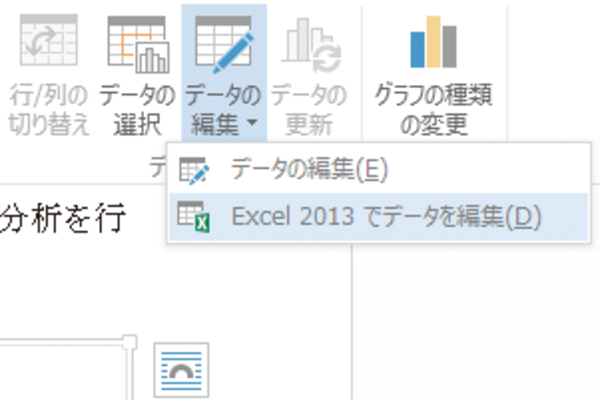Click the chart frame corner handle
This screenshot has height=400, width=600.
point(129,341)
